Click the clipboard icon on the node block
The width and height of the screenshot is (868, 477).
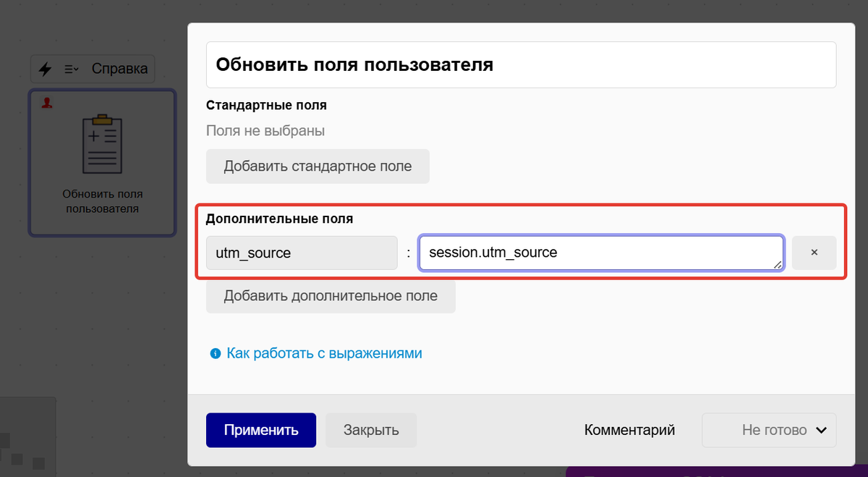pyautogui.click(x=101, y=145)
